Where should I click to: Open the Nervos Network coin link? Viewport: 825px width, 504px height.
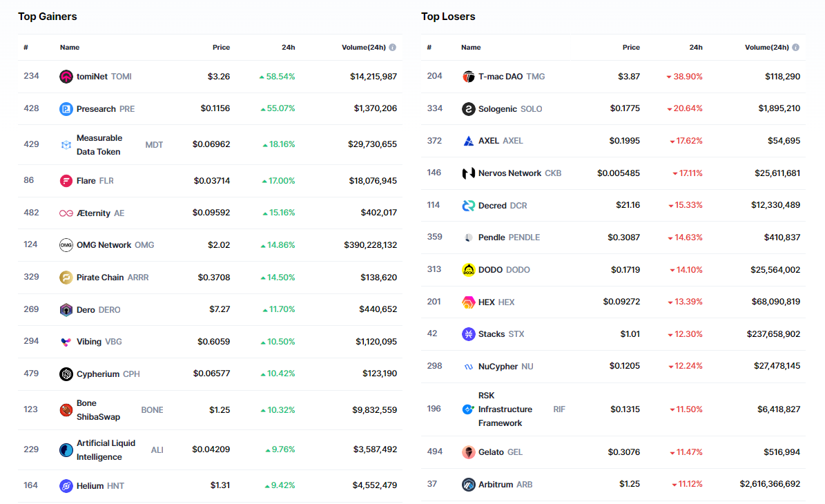[509, 173]
